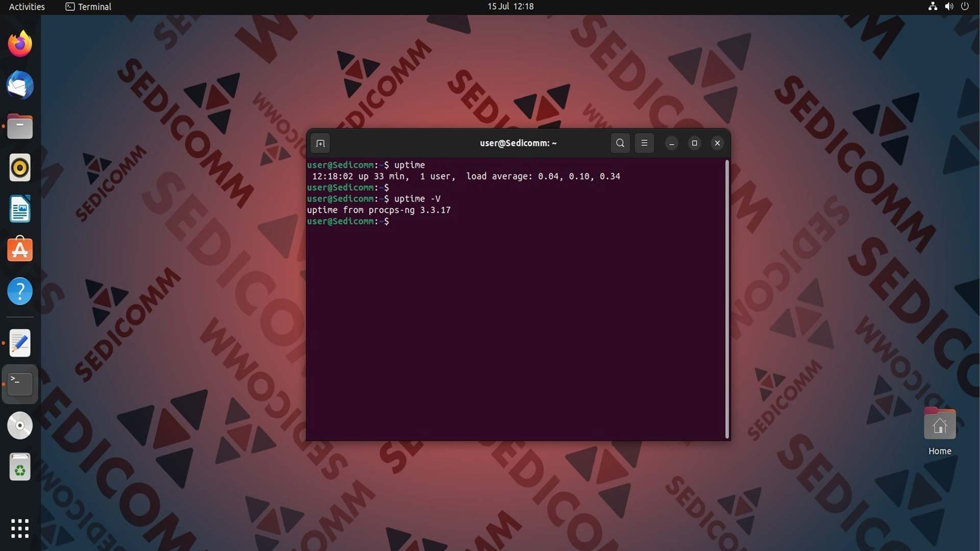Screen dimensions: 980x551
Task: Select the Terminal icon in the dock
Action: coord(20,384)
